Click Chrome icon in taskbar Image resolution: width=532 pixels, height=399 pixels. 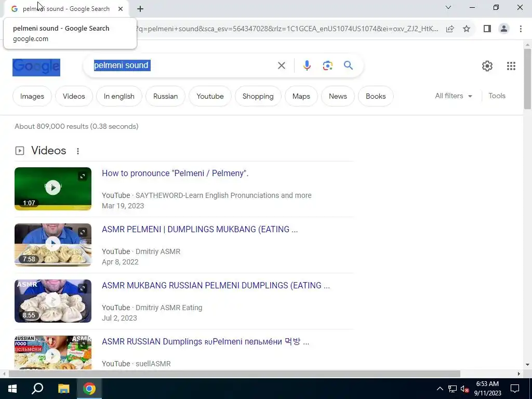89,389
